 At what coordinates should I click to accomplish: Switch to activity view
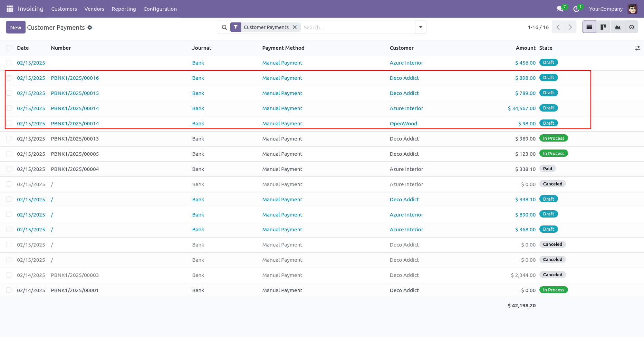coord(632,27)
